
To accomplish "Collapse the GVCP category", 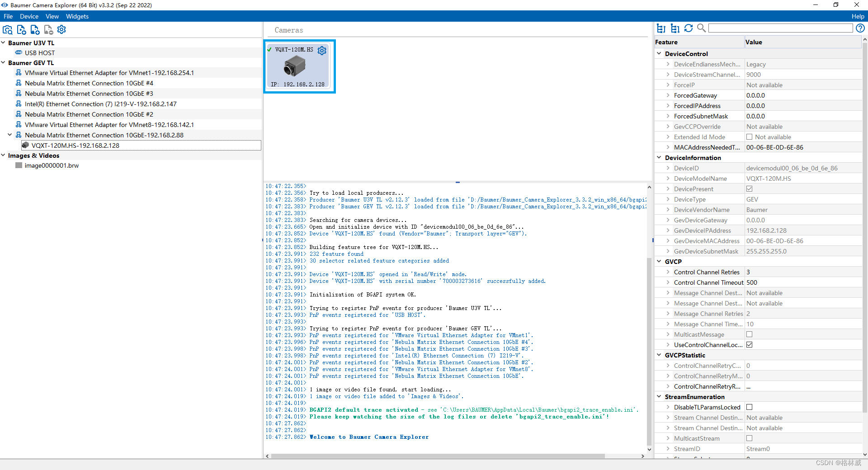I will (x=659, y=261).
